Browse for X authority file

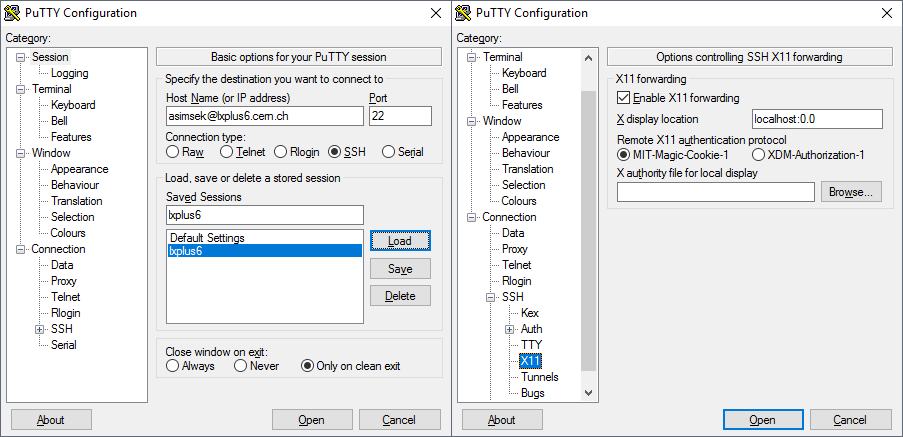click(851, 192)
